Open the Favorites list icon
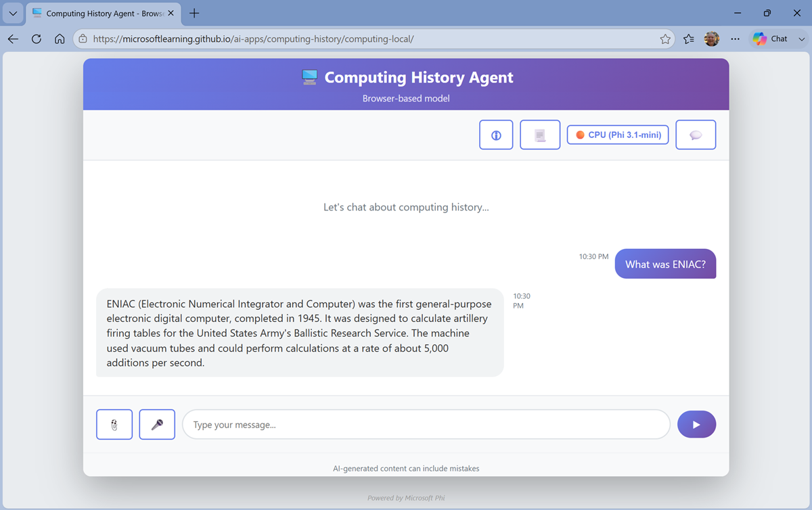Image resolution: width=812 pixels, height=510 pixels. point(689,39)
